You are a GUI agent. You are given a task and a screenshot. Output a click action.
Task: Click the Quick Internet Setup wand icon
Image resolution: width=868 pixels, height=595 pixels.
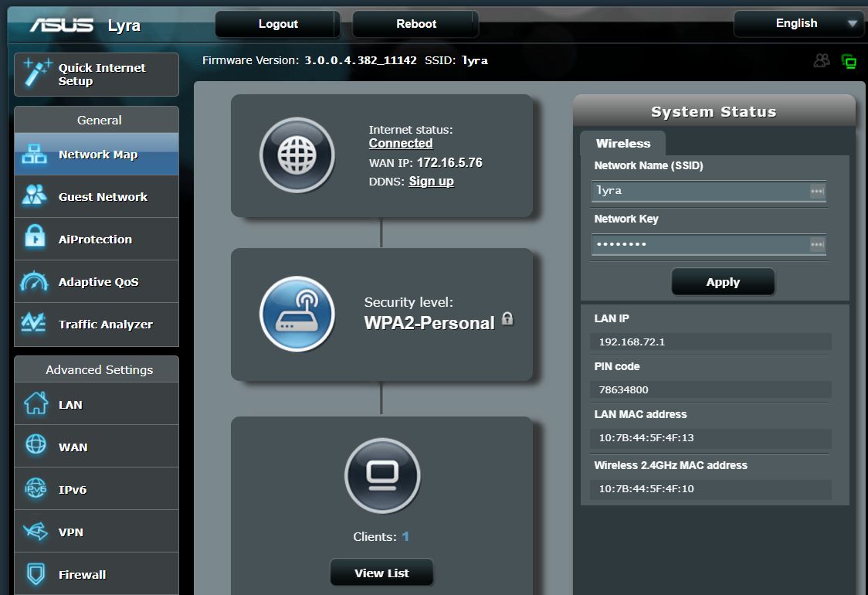[x=37, y=73]
